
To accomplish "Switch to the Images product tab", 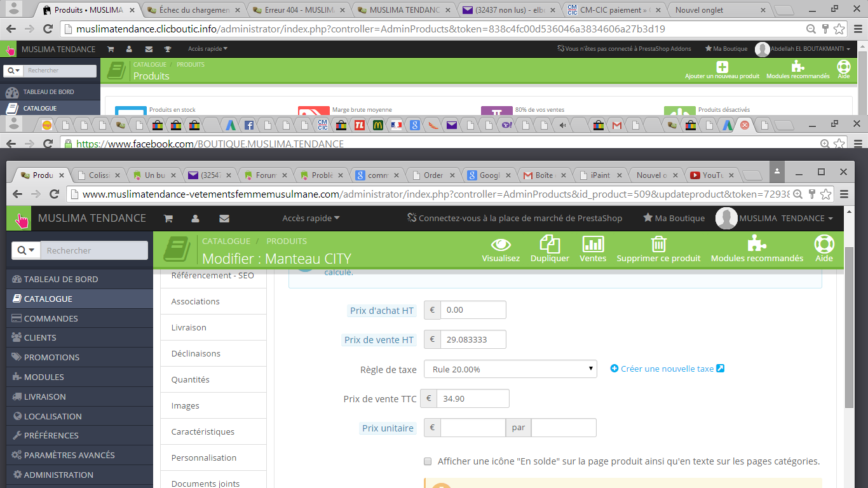I will pyautogui.click(x=214, y=405).
